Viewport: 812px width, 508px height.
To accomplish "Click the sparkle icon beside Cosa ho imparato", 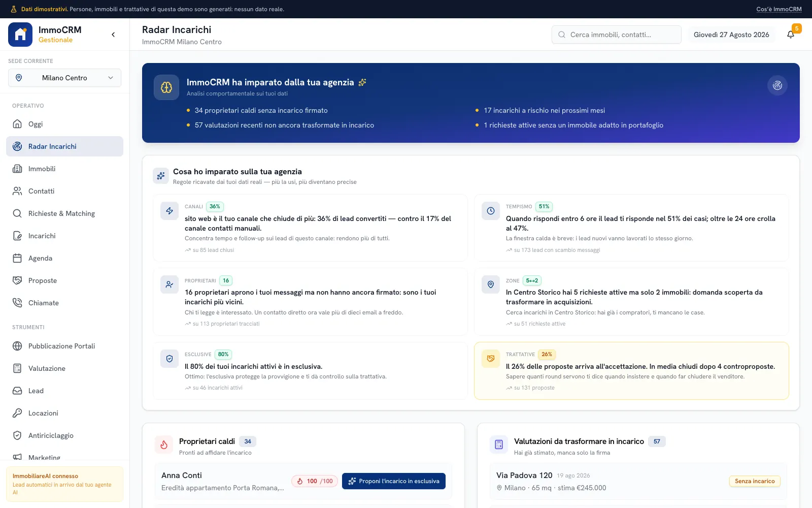I will (x=161, y=176).
